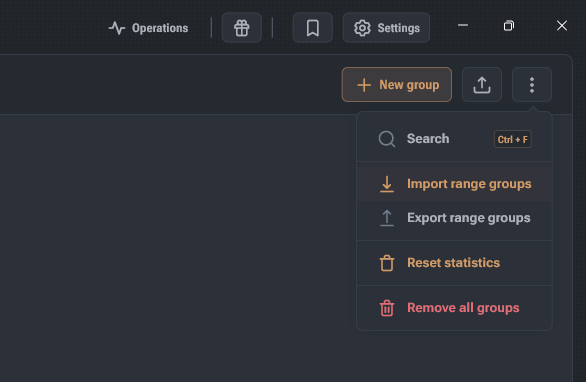The height and width of the screenshot is (382, 586).
Task: Open Settings with the gear button
Action: (x=386, y=28)
